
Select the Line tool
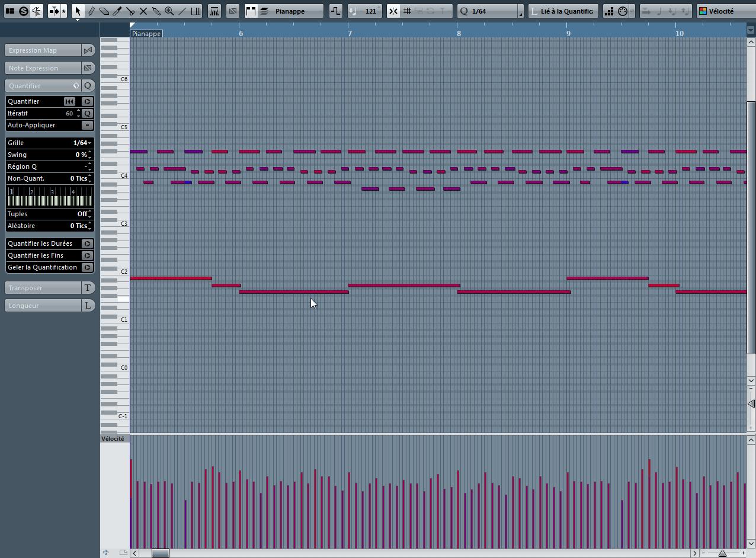(182, 11)
